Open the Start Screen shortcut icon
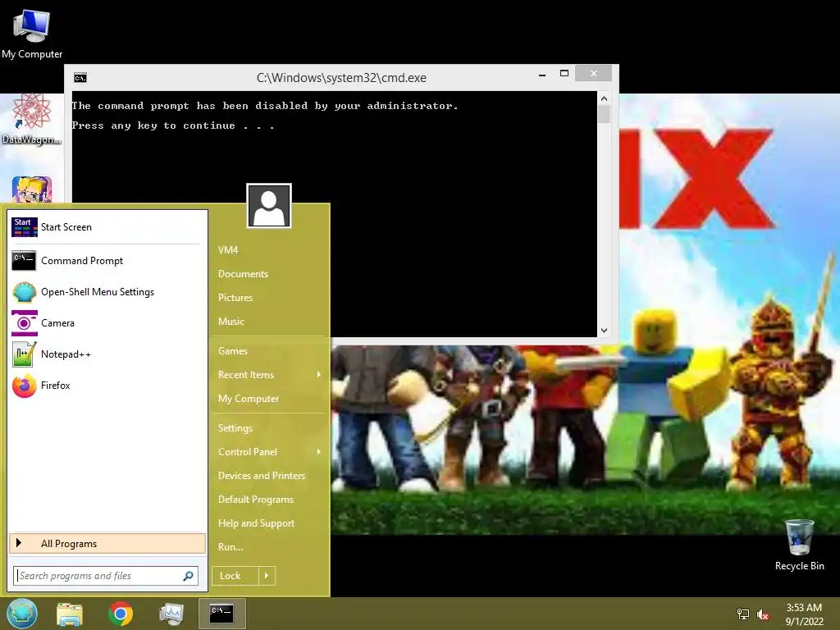The height and width of the screenshot is (630, 840). (25, 227)
